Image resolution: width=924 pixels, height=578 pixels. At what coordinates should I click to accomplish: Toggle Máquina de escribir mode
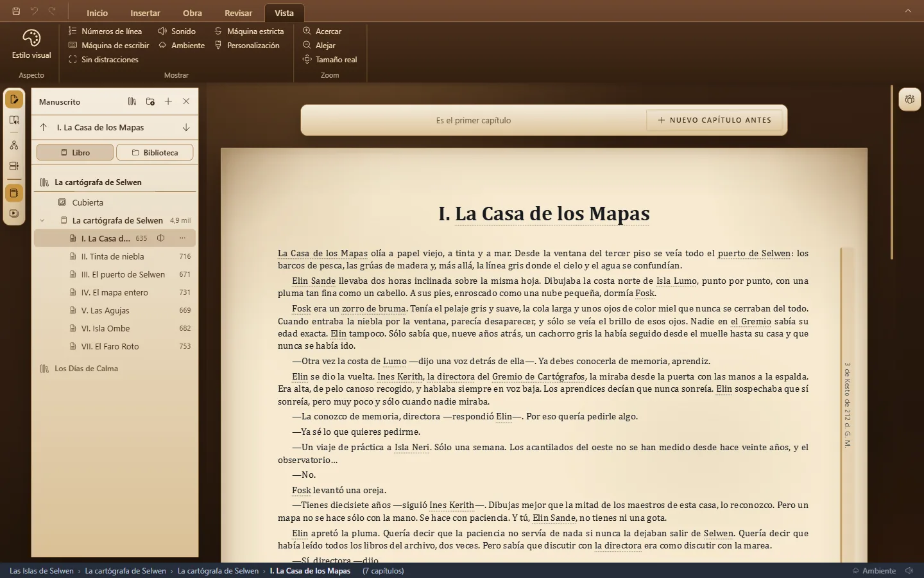point(108,45)
